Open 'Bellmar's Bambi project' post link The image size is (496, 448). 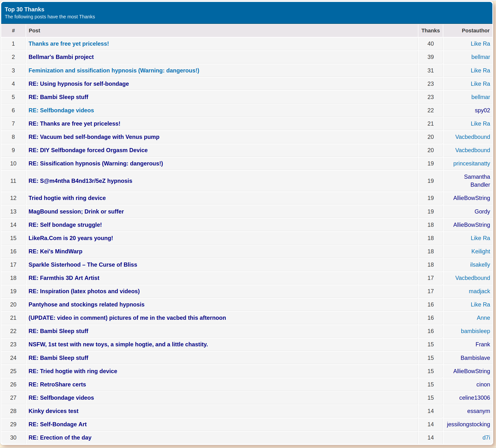pyautogui.click(x=61, y=57)
